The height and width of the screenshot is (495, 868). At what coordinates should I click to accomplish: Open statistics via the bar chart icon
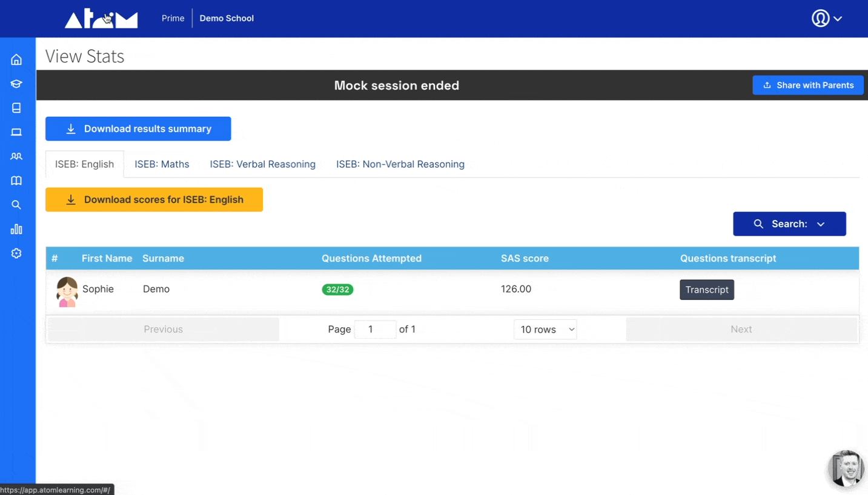click(x=16, y=228)
